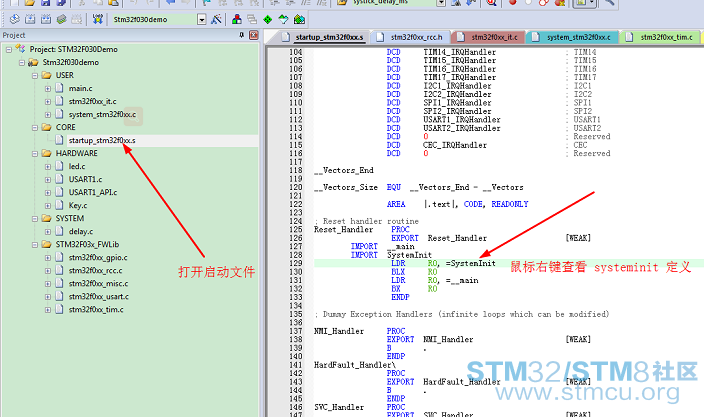Select Key.c in HARDWARE group

click(78, 205)
